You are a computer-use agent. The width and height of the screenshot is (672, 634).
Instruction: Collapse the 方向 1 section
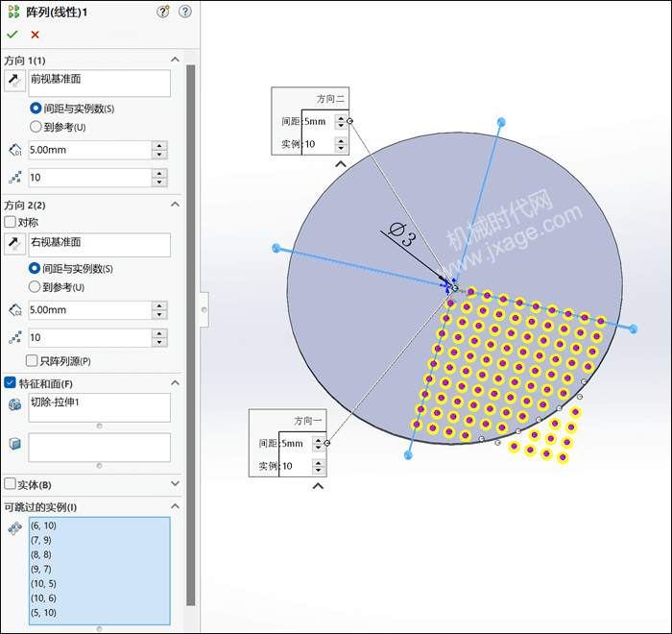pyautogui.click(x=176, y=60)
